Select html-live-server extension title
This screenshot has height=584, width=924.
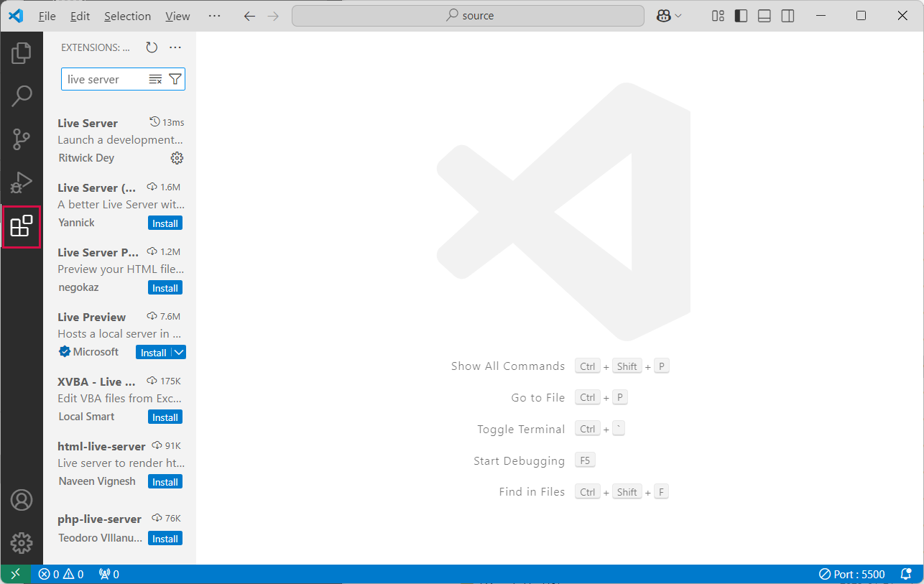click(x=101, y=446)
